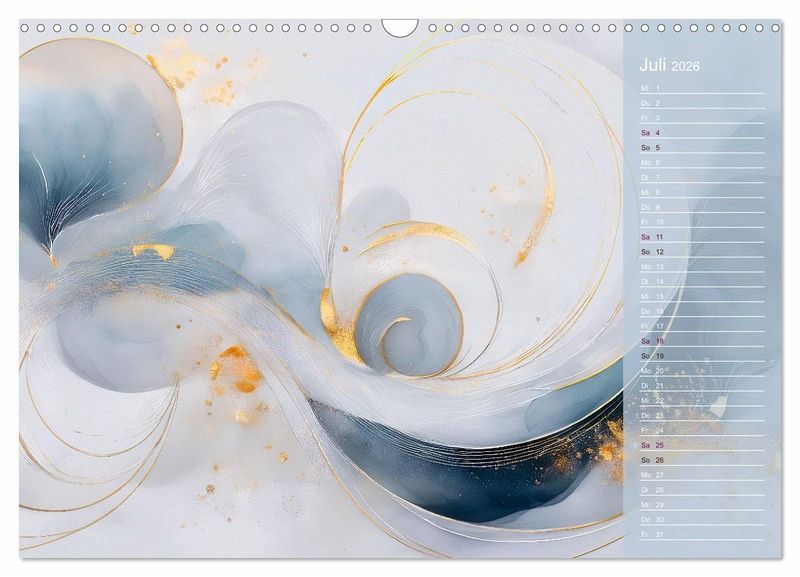The width and height of the screenshot is (800, 577).
Task: Pick the Fr 10 date line
Action: click(x=700, y=222)
